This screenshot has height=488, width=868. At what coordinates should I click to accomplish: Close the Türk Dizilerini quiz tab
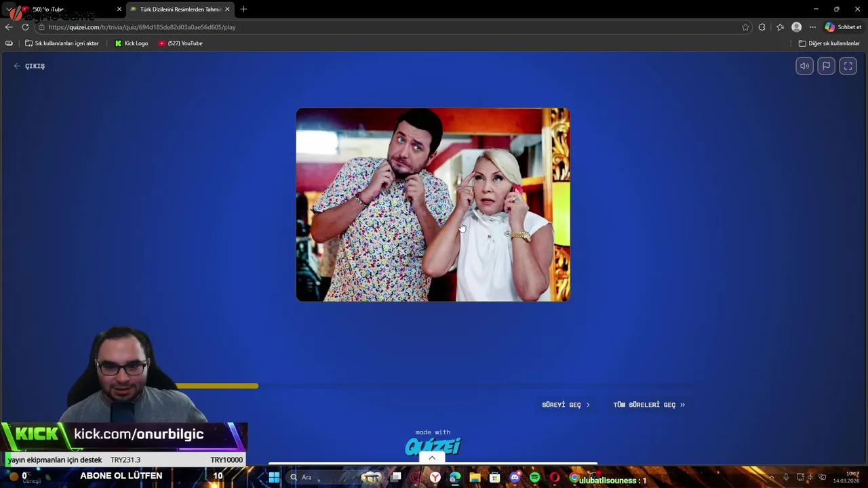(x=227, y=9)
